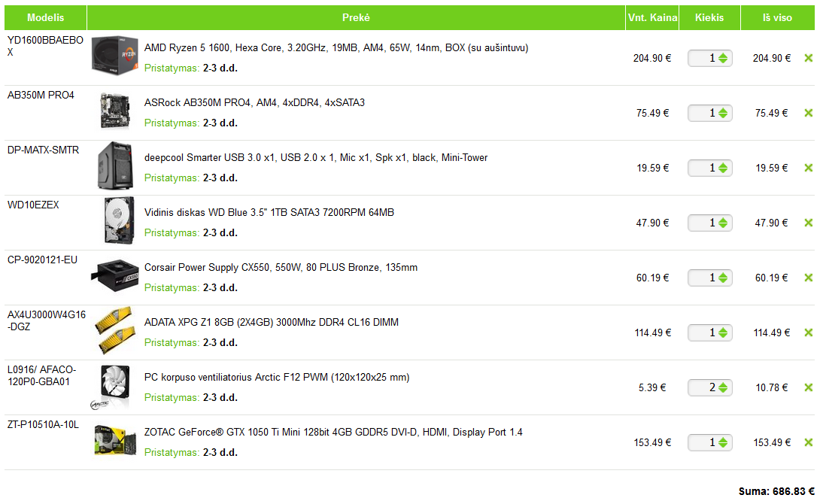Remove WD Blue 1TB disk from cart
The width and height of the screenshot is (820, 504).
click(808, 223)
